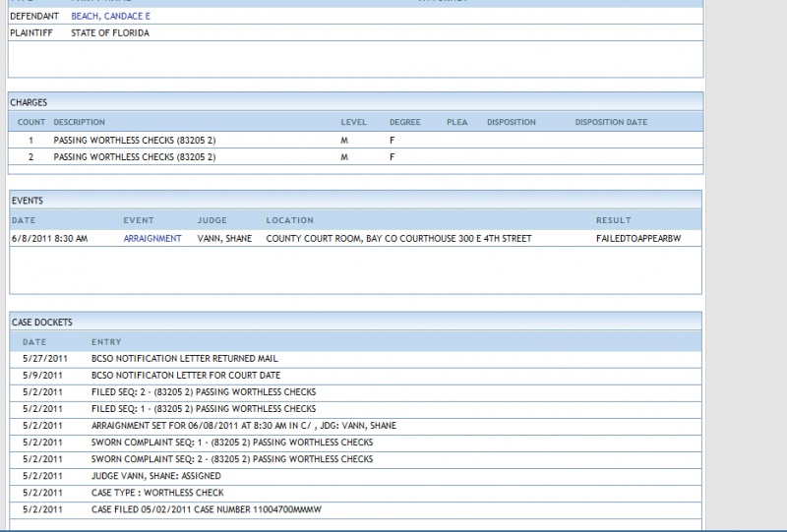This screenshot has height=532, width=787.
Task: Select docket FILED SEQ: 1 entry
Action: tap(204, 409)
